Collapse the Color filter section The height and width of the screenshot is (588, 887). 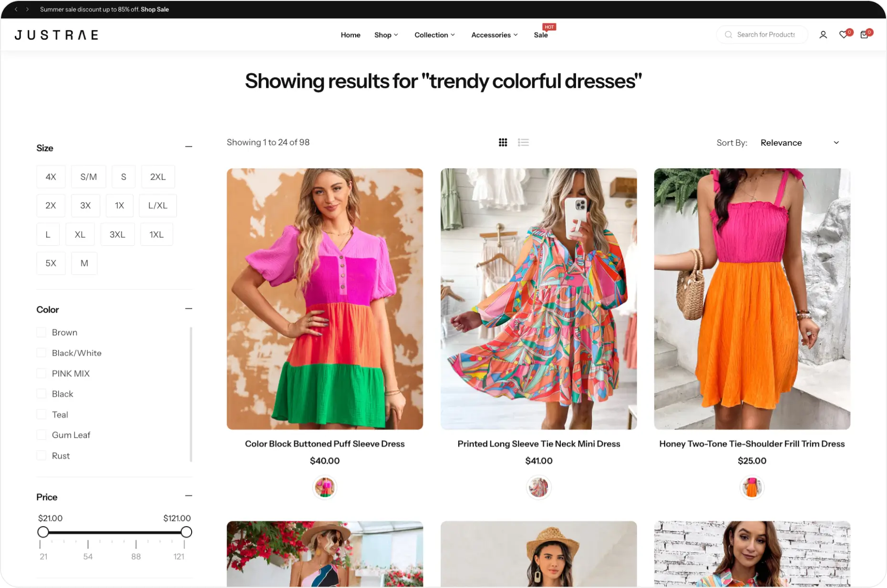pyautogui.click(x=188, y=309)
